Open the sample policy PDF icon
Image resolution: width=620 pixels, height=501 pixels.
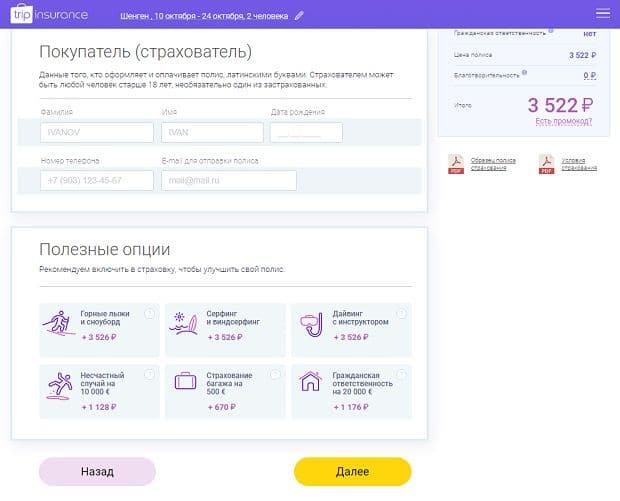pyautogui.click(x=456, y=164)
